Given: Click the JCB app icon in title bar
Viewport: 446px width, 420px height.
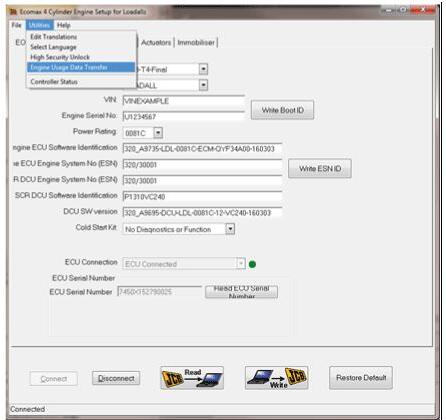Looking at the screenshot, I should 13,12.
